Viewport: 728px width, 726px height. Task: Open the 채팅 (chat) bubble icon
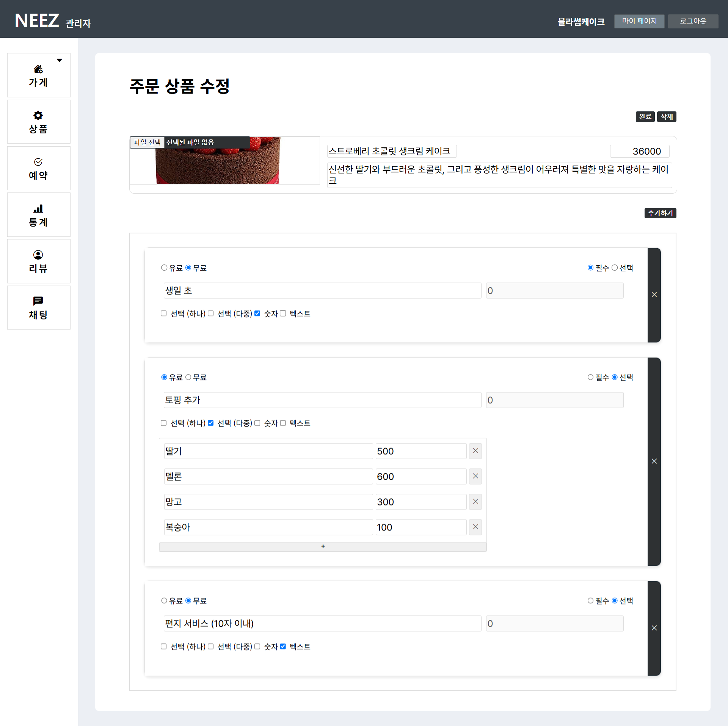click(38, 301)
